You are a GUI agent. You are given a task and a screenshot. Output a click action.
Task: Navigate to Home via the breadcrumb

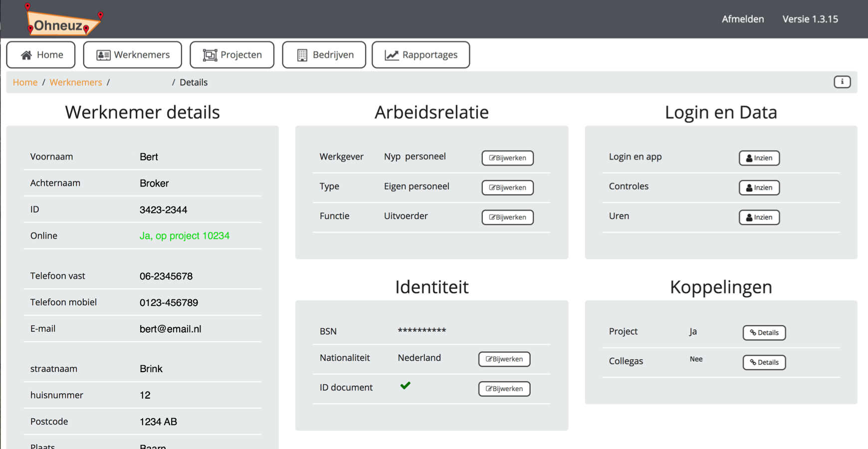24,82
